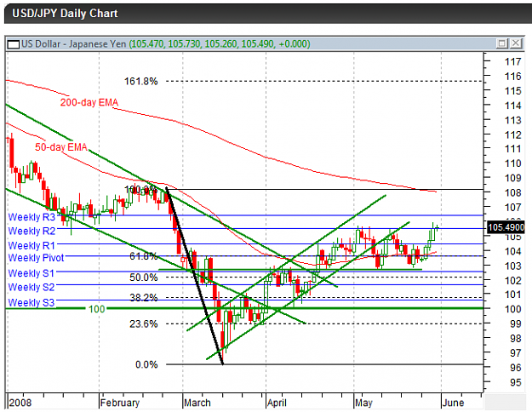Click the 'Weekly R3' label
The image size is (532, 412).
[31, 217]
